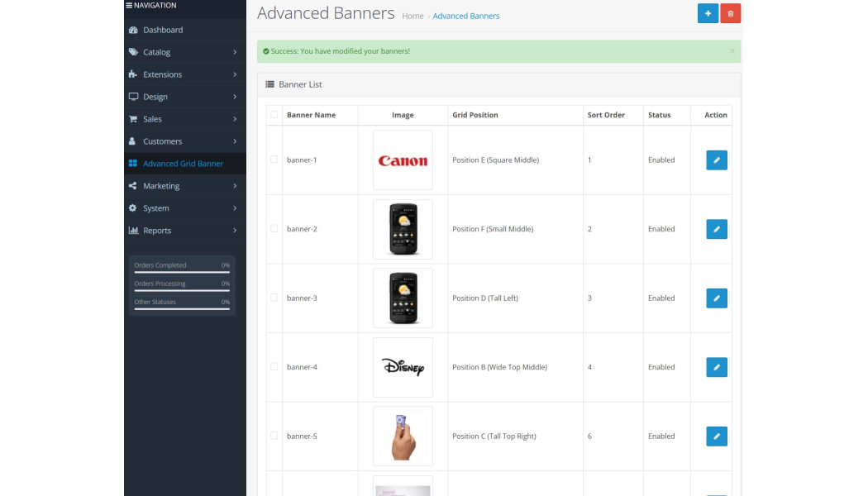This screenshot has height=496, width=868.
Task: Click the Design monitor icon
Action: (x=133, y=97)
